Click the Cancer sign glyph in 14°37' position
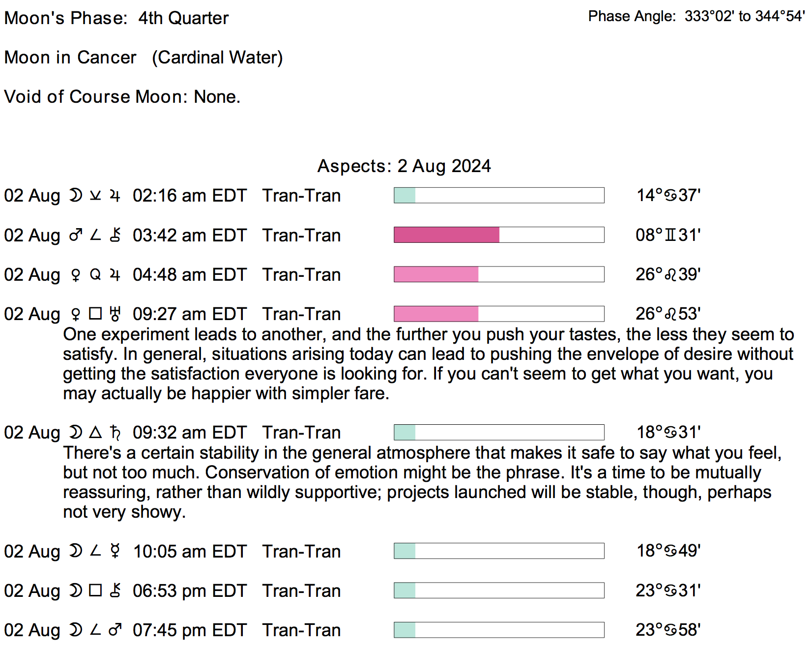 (670, 196)
